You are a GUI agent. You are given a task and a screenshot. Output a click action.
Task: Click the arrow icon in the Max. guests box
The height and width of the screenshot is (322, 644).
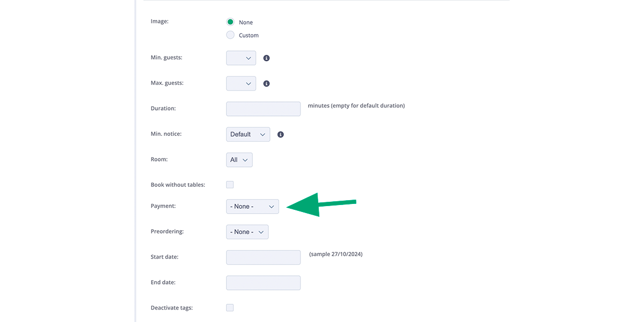click(x=247, y=83)
